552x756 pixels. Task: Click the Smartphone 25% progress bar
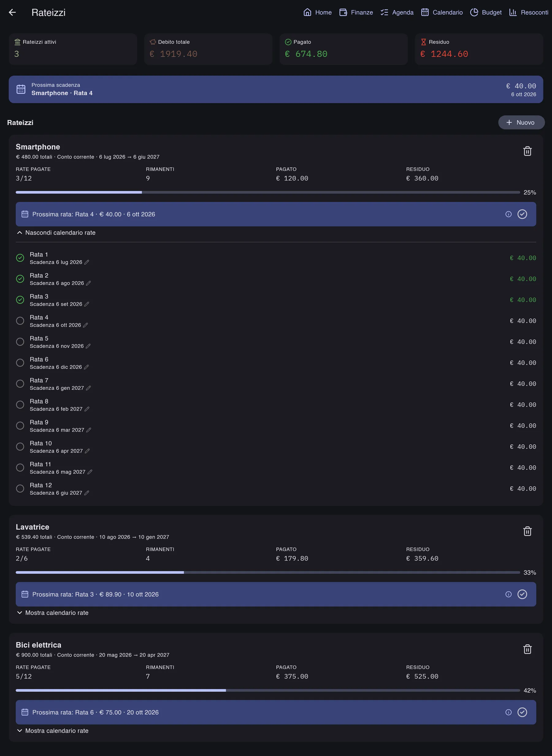click(268, 192)
